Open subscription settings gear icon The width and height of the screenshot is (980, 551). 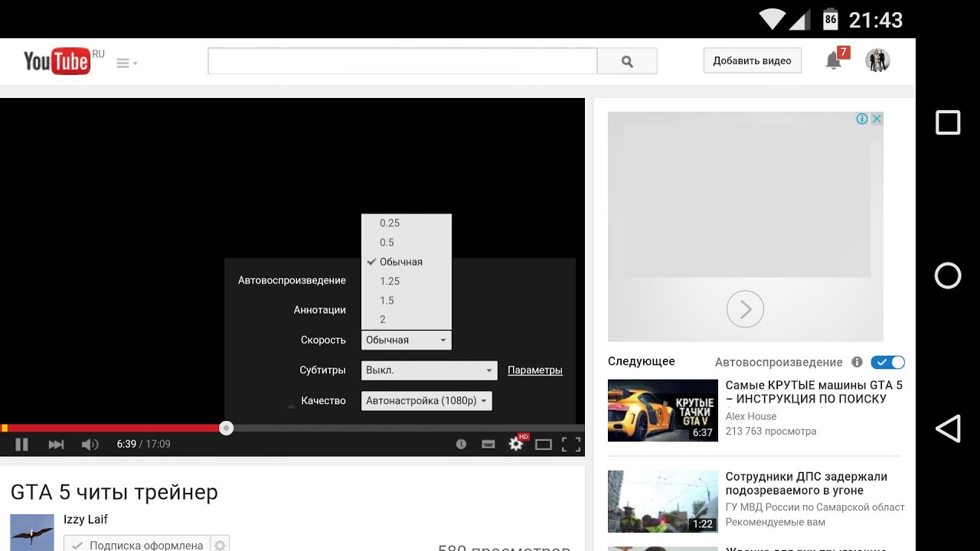220,546
